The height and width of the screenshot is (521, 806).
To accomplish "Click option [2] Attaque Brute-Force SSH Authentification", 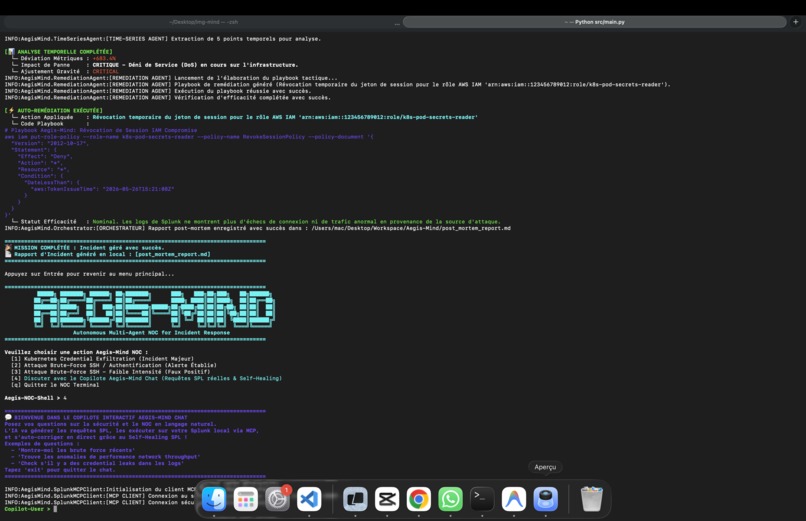I will click(114, 365).
